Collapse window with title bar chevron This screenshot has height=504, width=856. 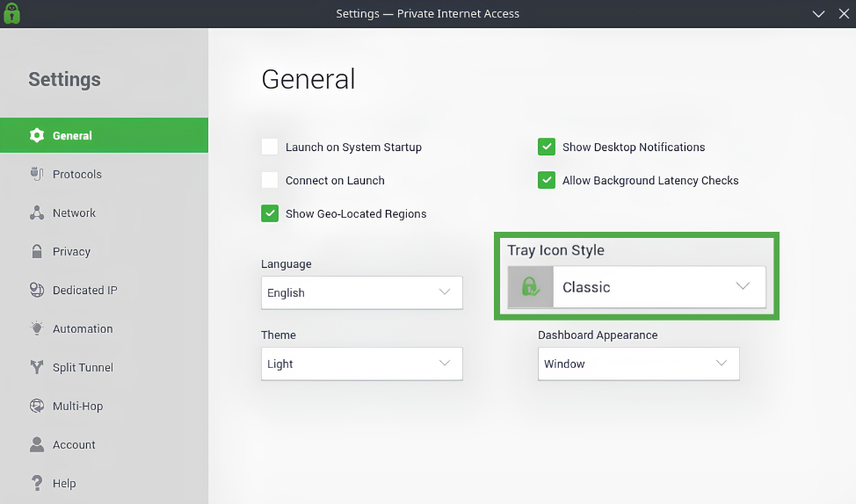click(818, 14)
